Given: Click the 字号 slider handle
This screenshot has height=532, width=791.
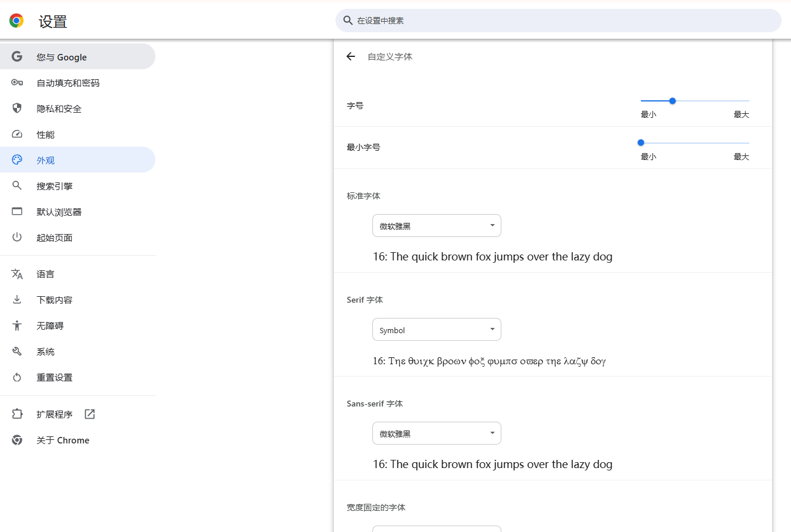Looking at the screenshot, I should [x=673, y=101].
